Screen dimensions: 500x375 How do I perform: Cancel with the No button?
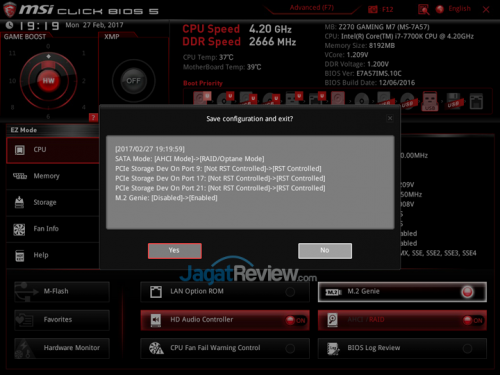tap(325, 251)
